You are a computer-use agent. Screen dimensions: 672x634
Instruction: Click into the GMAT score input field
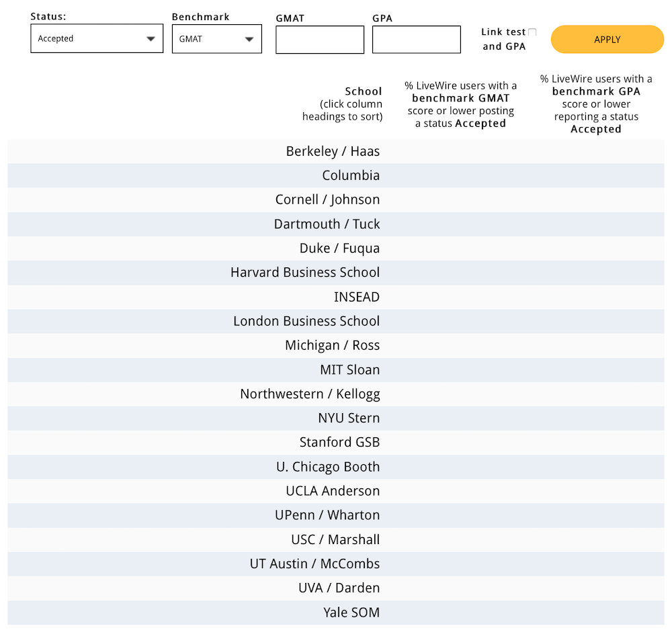320,40
